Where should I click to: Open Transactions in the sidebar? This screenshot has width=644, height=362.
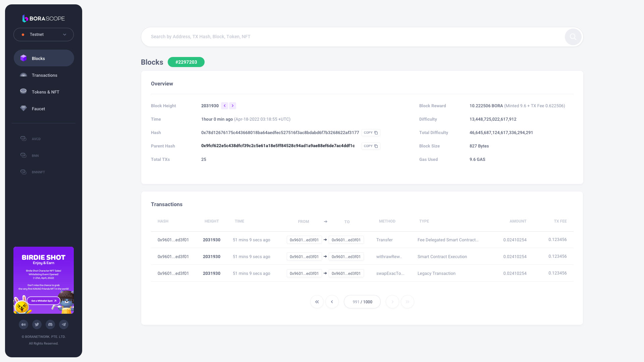pos(44,75)
